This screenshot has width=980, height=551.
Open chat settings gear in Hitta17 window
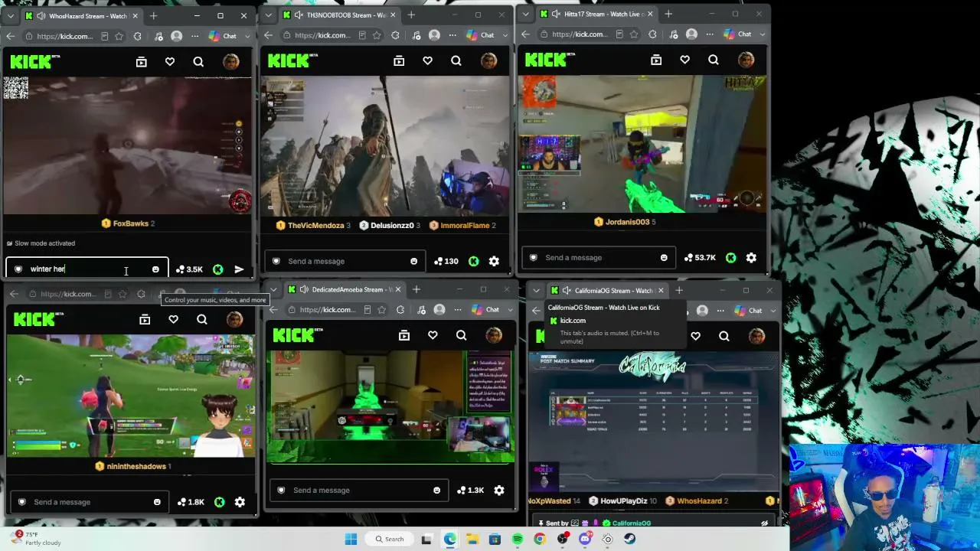pos(751,258)
